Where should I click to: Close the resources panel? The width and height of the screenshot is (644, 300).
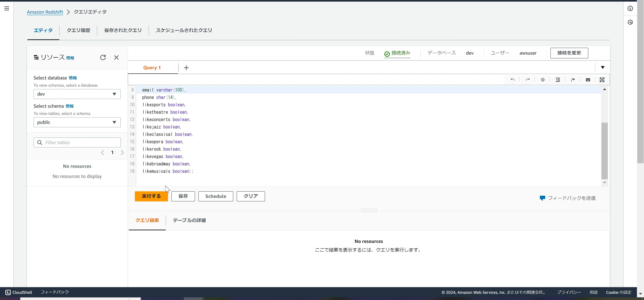[x=116, y=57]
